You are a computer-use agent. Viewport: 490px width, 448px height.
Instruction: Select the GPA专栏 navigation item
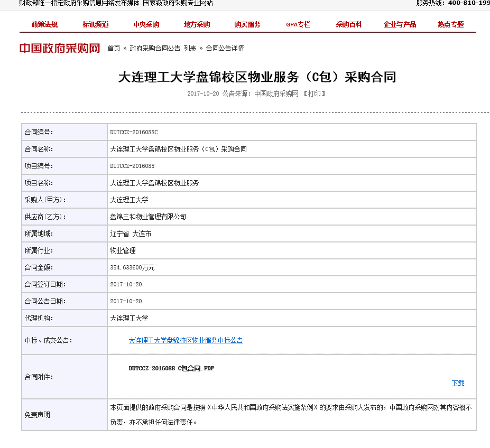point(298,24)
